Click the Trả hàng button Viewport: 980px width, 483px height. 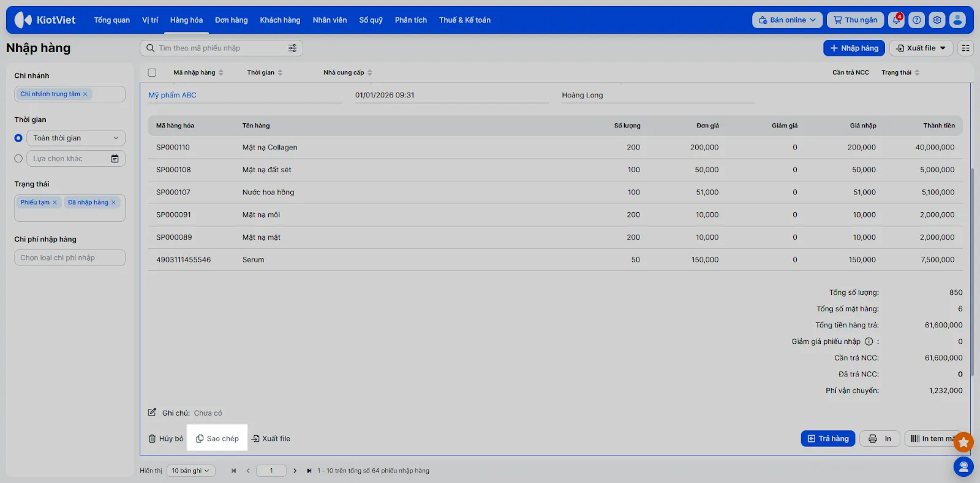(827, 439)
